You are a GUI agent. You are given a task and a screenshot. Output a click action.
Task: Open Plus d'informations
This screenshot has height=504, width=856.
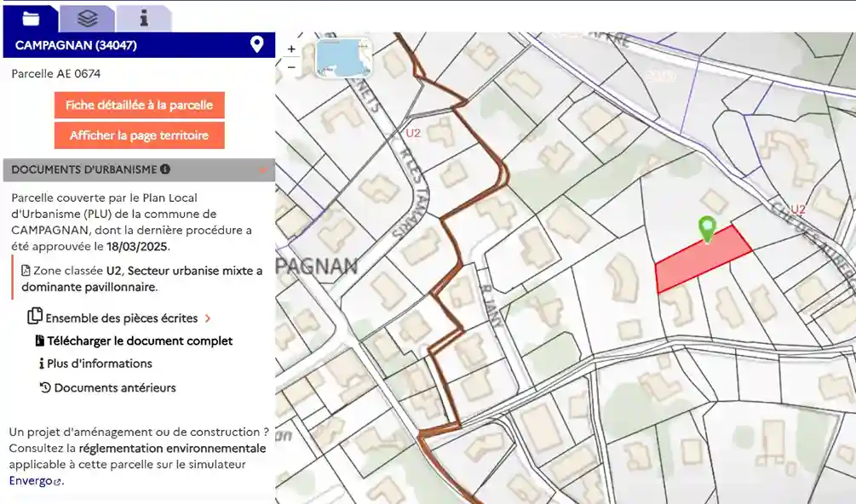[x=100, y=364]
